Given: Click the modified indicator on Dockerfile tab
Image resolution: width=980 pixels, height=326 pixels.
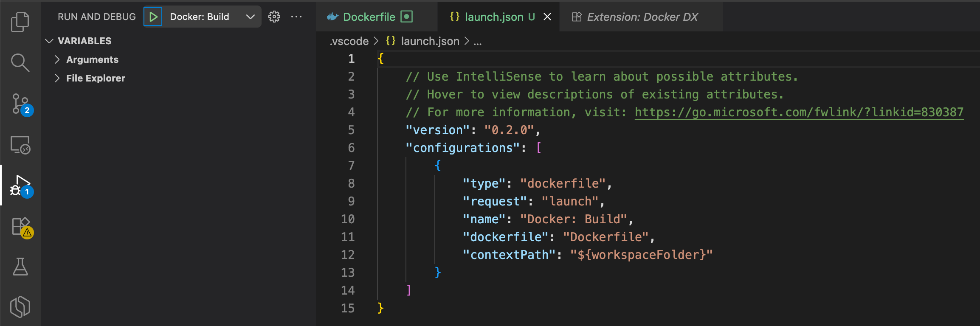Looking at the screenshot, I should (x=407, y=17).
